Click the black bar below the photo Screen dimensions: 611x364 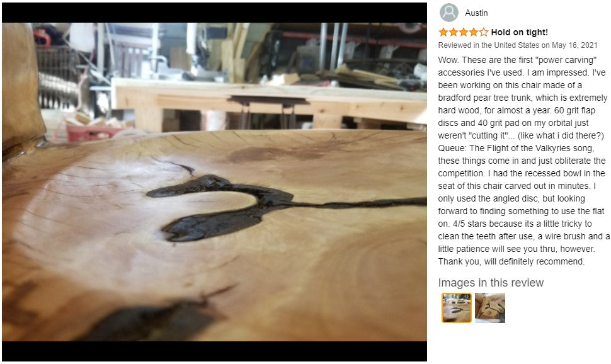[214, 351]
